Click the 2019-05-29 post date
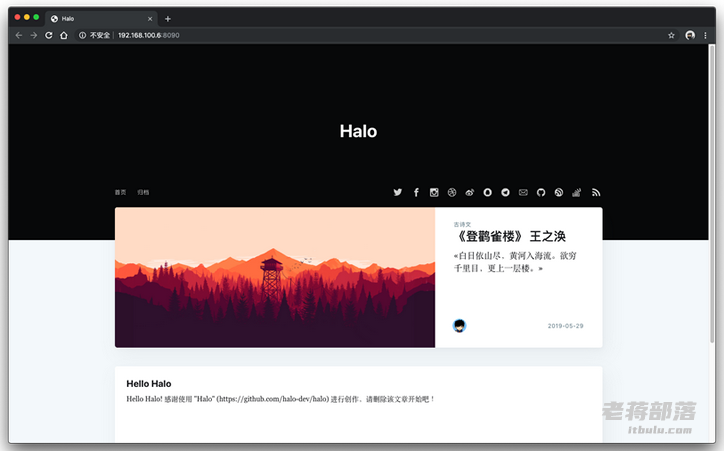Image resolution: width=724 pixels, height=451 pixels. [x=566, y=326]
